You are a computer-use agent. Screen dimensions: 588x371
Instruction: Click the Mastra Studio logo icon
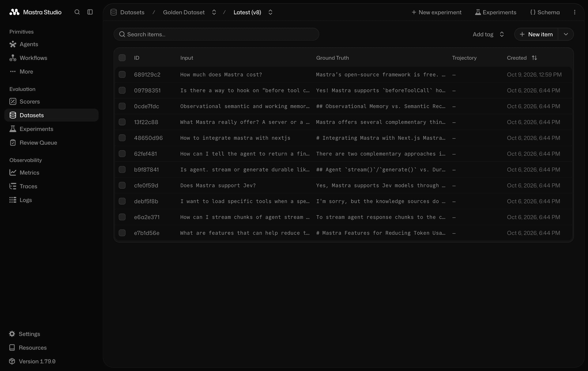(14, 12)
